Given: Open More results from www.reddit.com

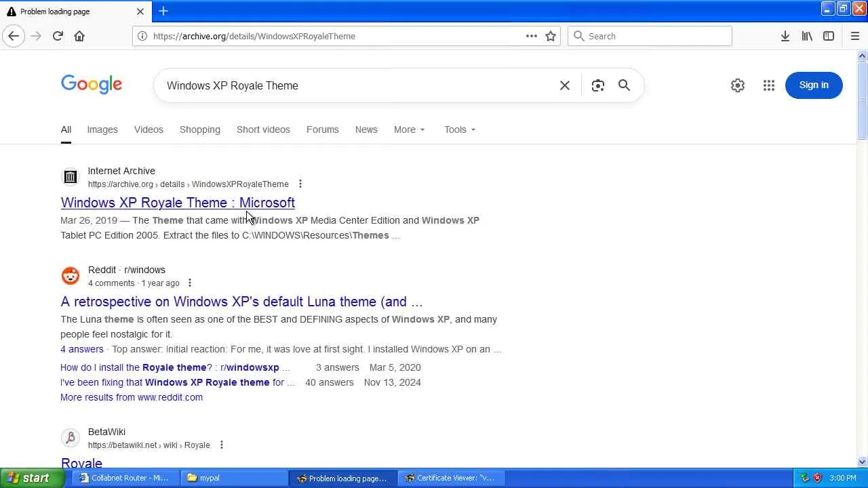Looking at the screenshot, I should [132, 397].
